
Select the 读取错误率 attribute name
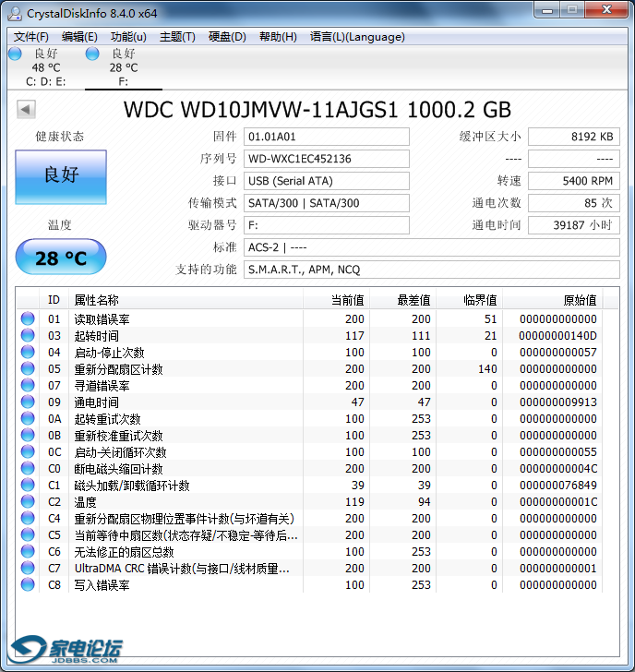tap(102, 319)
